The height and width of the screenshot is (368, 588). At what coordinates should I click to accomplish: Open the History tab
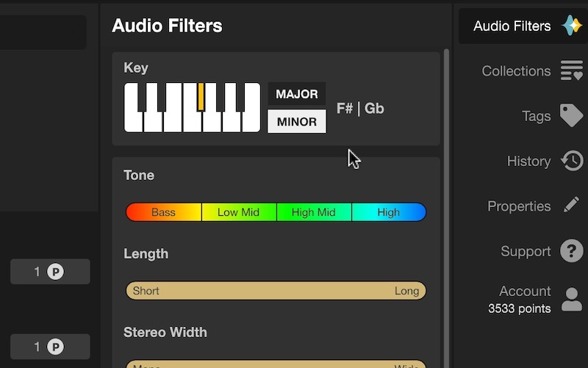[x=528, y=161]
